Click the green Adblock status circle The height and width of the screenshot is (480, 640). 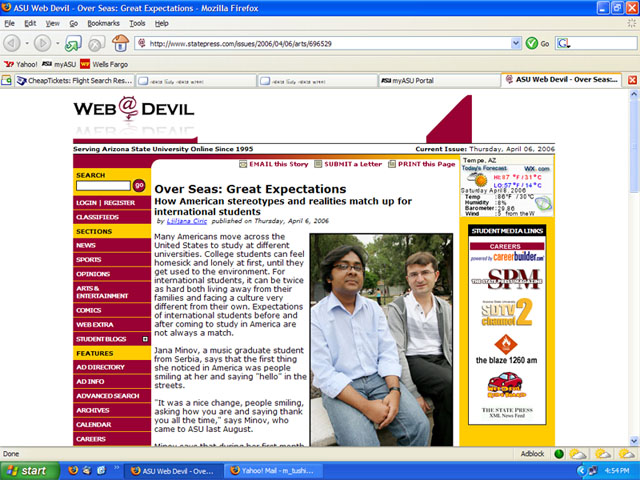coord(559,454)
